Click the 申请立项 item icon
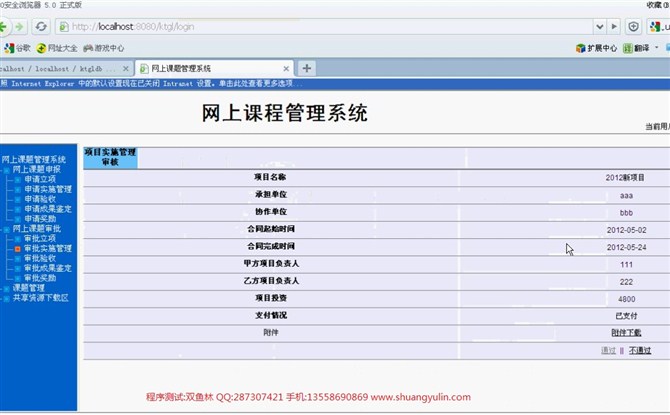The height and width of the screenshot is (415, 670). (18, 180)
